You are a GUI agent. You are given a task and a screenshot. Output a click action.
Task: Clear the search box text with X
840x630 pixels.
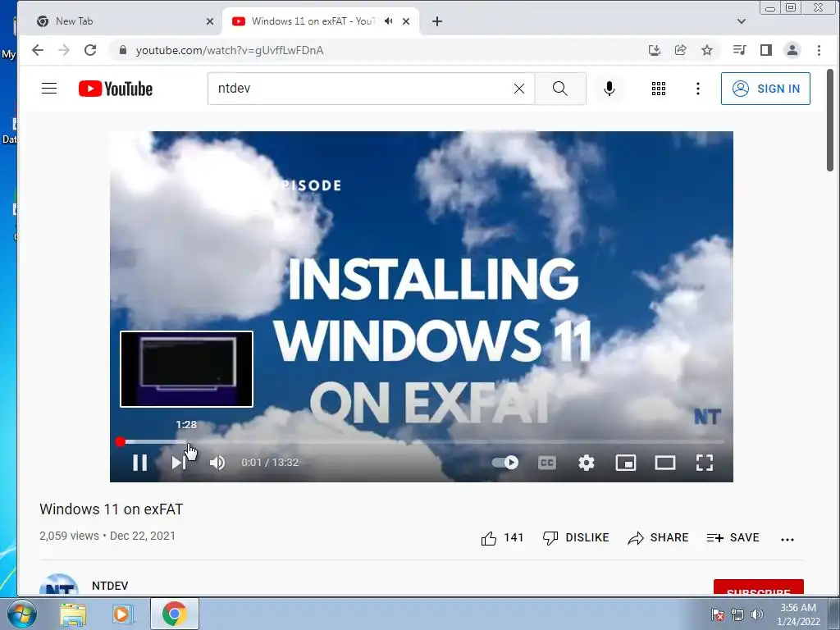[x=519, y=89]
